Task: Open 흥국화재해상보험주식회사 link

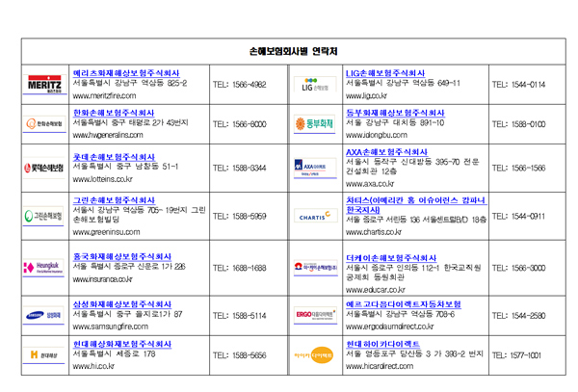Action: (122, 256)
